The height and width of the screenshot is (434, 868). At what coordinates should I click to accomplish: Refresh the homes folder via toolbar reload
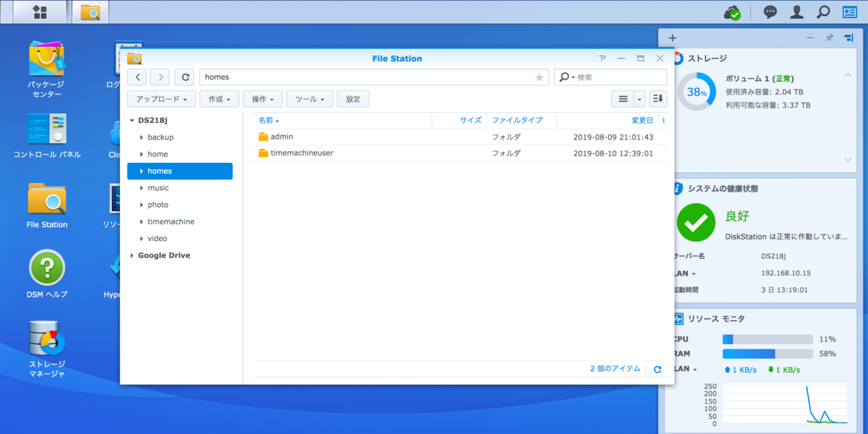pyautogui.click(x=184, y=77)
